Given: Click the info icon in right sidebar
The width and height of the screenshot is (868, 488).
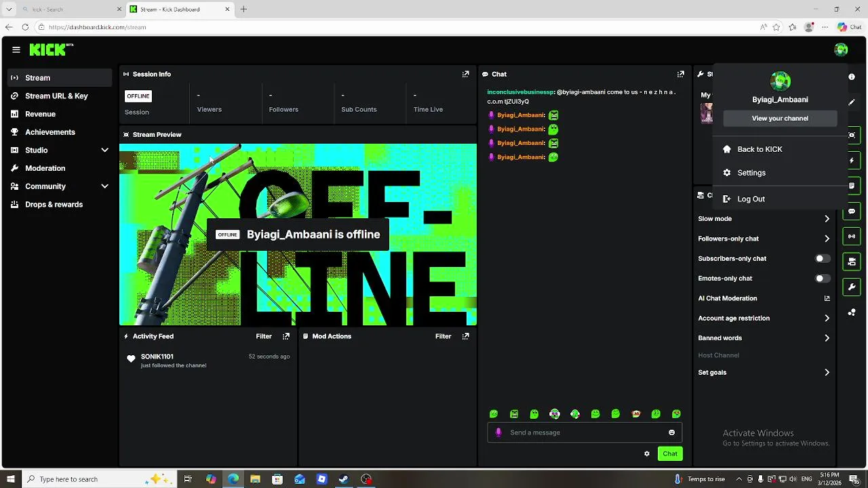Looking at the screenshot, I should point(852,77).
